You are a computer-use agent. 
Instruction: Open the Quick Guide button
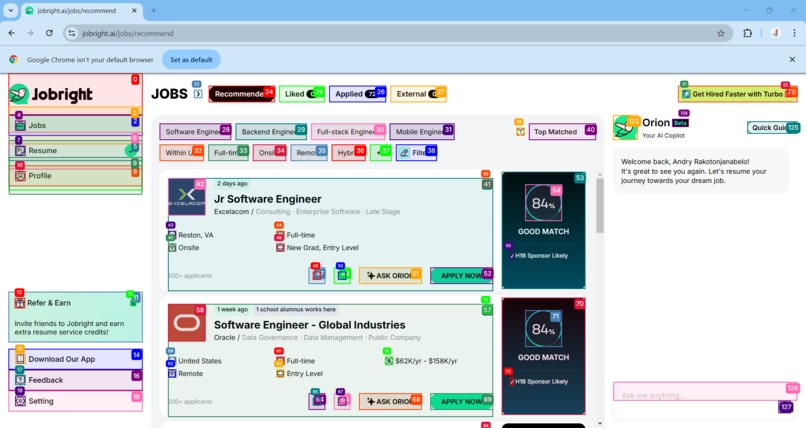pyautogui.click(x=773, y=127)
